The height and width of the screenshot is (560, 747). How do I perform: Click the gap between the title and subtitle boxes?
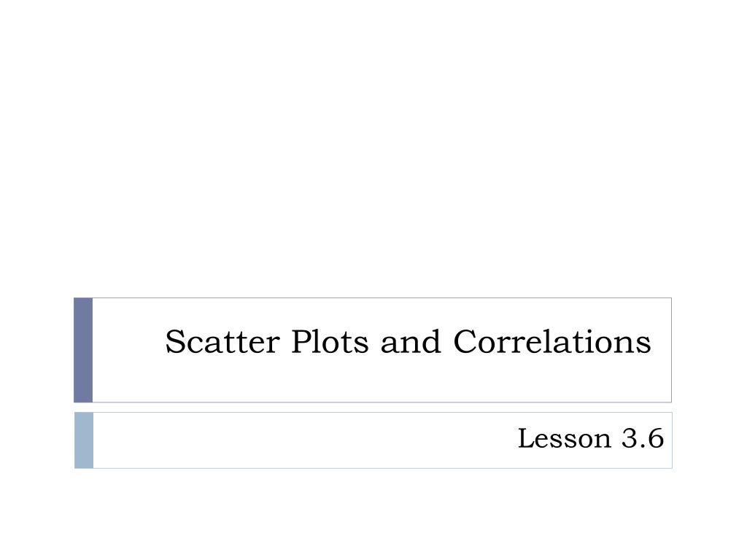pos(373,408)
